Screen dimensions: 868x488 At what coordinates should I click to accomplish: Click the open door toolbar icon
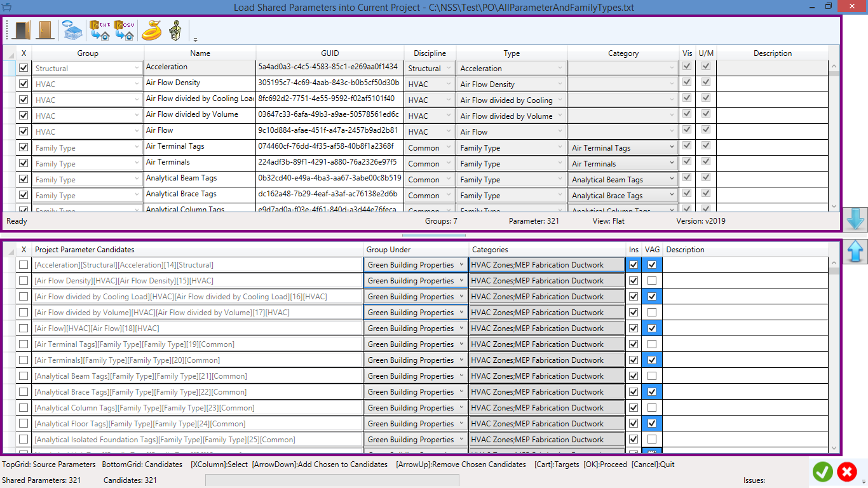point(22,30)
